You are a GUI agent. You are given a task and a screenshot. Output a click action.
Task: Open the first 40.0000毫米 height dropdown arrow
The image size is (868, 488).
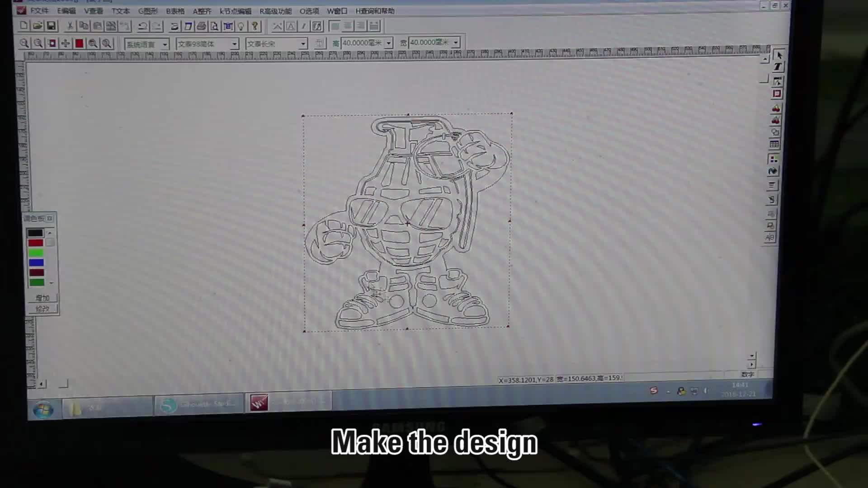pos(389,43)
